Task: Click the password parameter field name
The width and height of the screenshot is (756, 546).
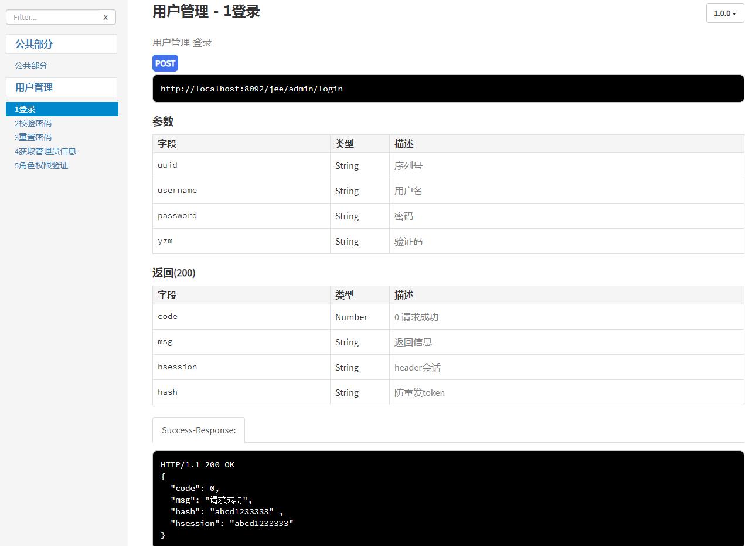Action: coord(177,215)
